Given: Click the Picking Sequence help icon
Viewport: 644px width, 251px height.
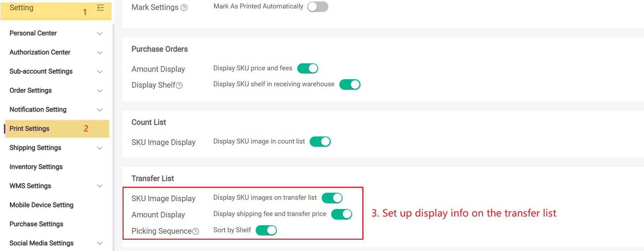Looking at the screenshot, I should click(196, 232).
